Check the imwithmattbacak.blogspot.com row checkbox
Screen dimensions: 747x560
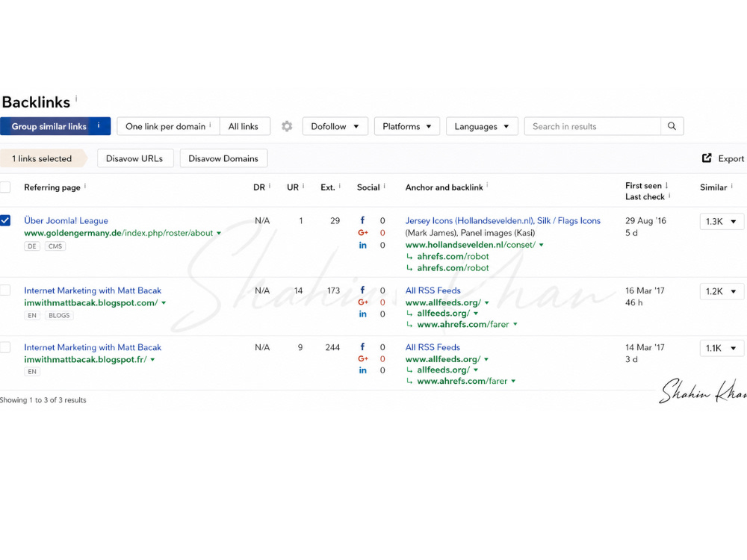coord(5,290)
